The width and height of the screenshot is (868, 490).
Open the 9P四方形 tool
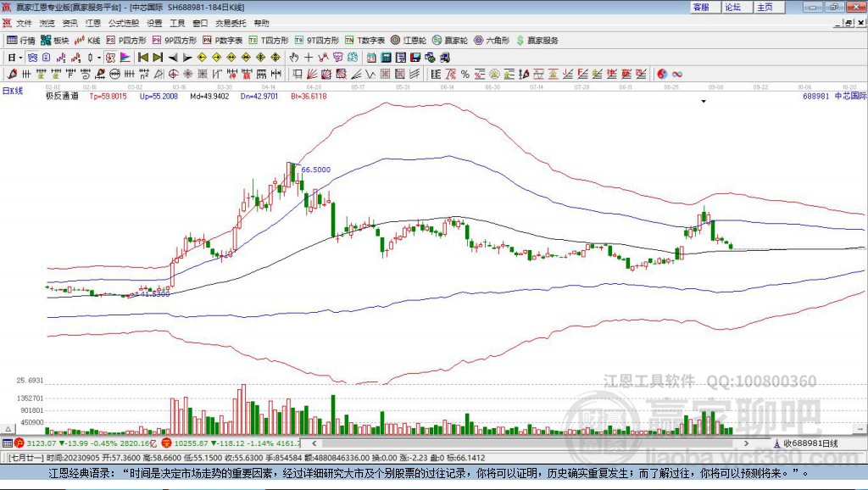[x=175, y=41]
